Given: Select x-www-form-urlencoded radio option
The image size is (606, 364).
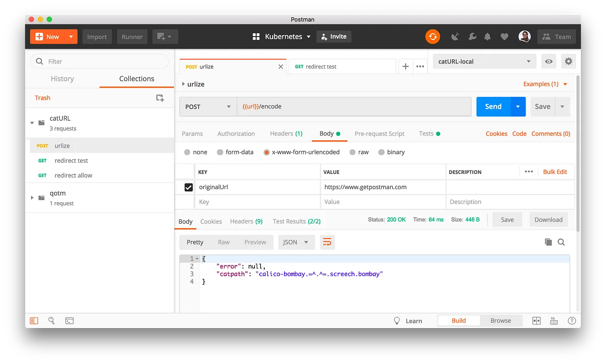Looking at the screenshot, I should pos(267,152).
